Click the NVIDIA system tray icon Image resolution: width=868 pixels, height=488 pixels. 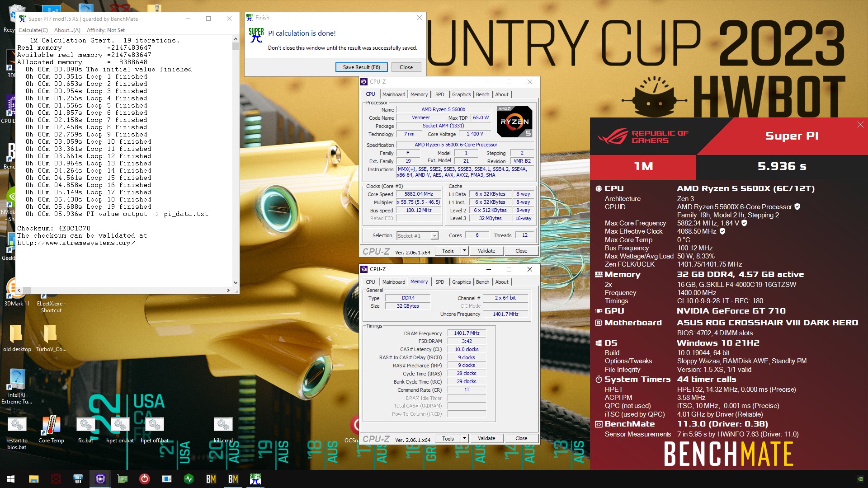860,479
